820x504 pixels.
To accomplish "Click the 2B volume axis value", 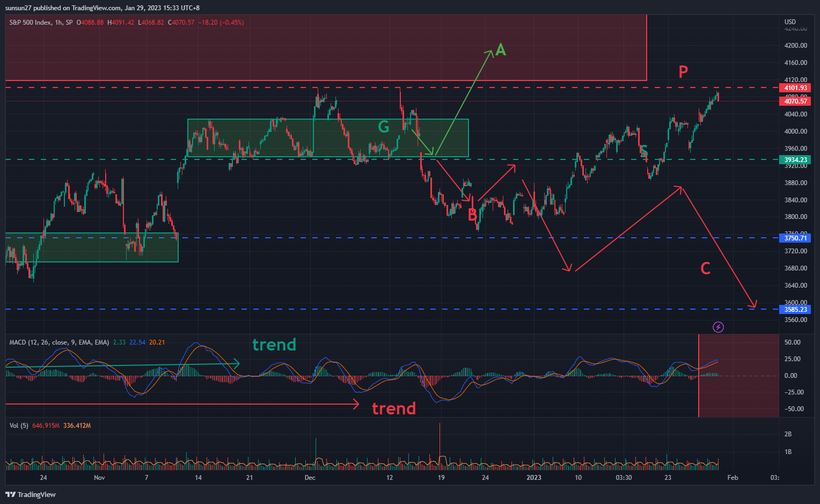I will point(788,434).
